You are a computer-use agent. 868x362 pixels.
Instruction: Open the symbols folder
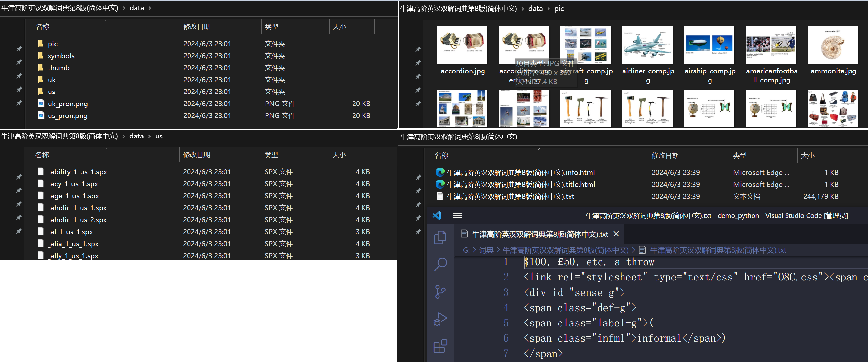pos(61,56)
